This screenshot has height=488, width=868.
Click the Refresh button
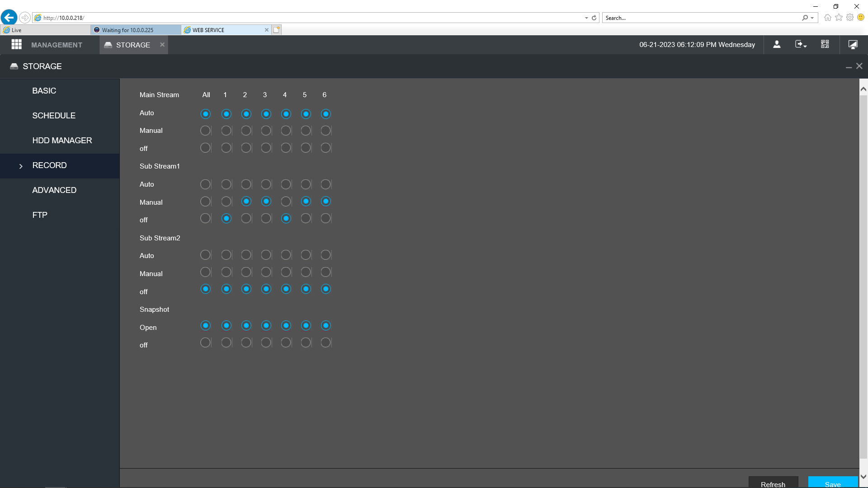[773, 483]
